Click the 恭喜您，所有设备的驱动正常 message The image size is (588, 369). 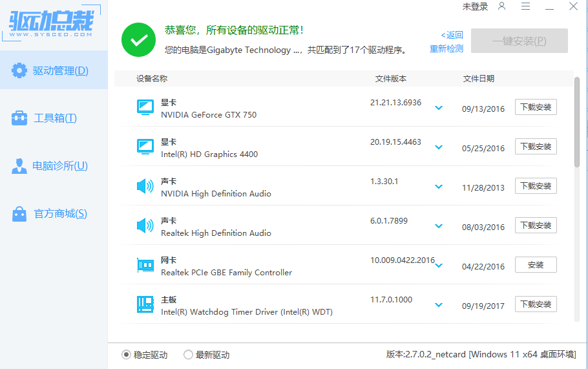(x=234, y=30)
